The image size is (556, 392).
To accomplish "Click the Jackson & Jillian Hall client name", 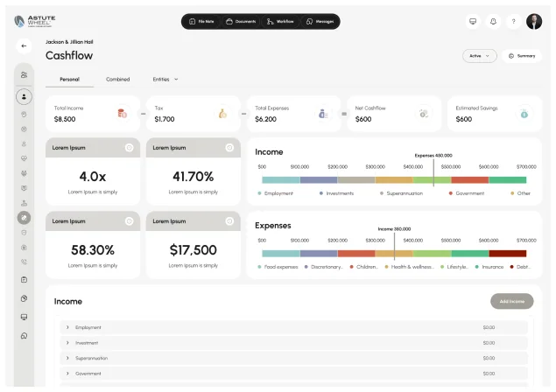I will [x=69, y=42].
